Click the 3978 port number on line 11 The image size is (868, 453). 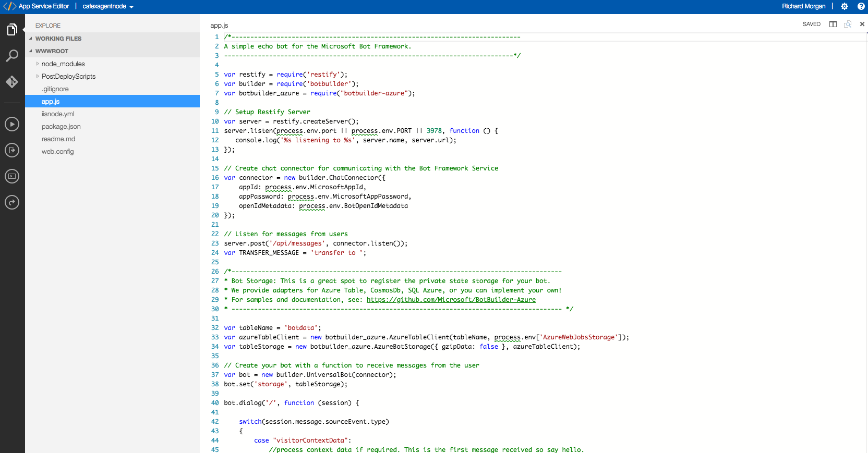pos(434,130)
